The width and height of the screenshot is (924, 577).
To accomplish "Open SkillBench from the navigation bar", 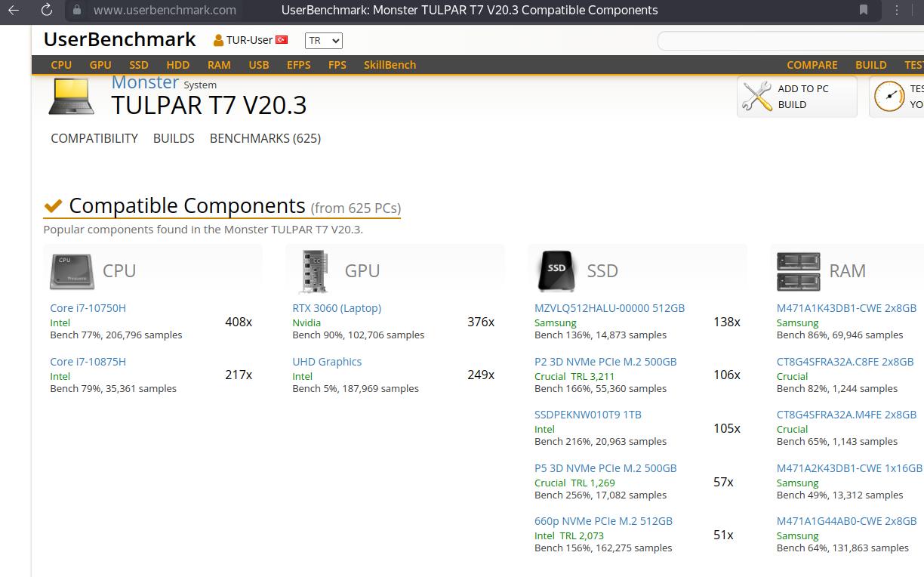I will pyautogui.click(x=390, y=65).
